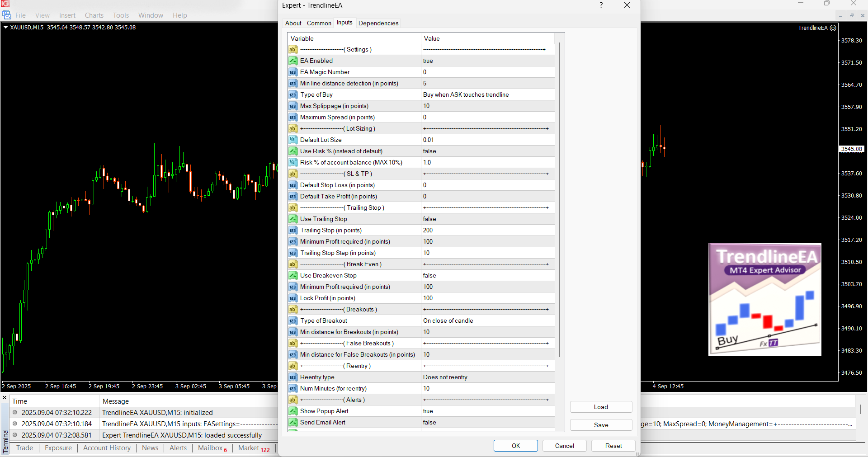Viewport: 868px width, 457px height.
Task: Click the Default Lot Size double icon
Action: point(293,140)
